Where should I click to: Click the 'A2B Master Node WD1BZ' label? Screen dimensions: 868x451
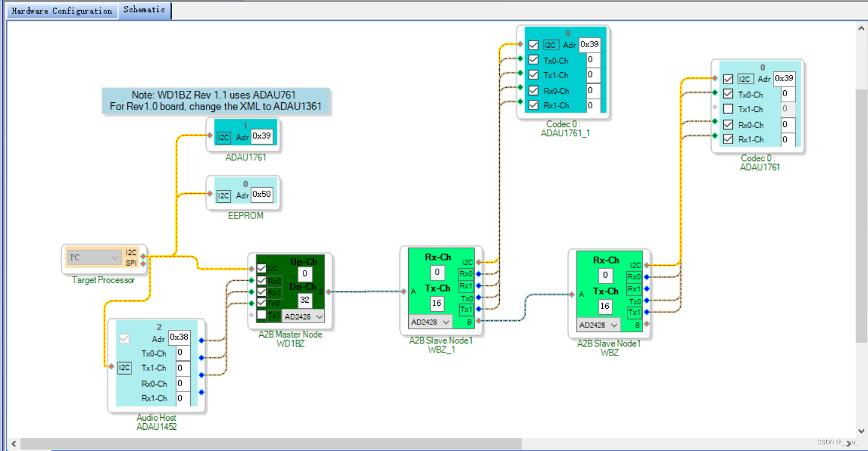pos(290,339)
